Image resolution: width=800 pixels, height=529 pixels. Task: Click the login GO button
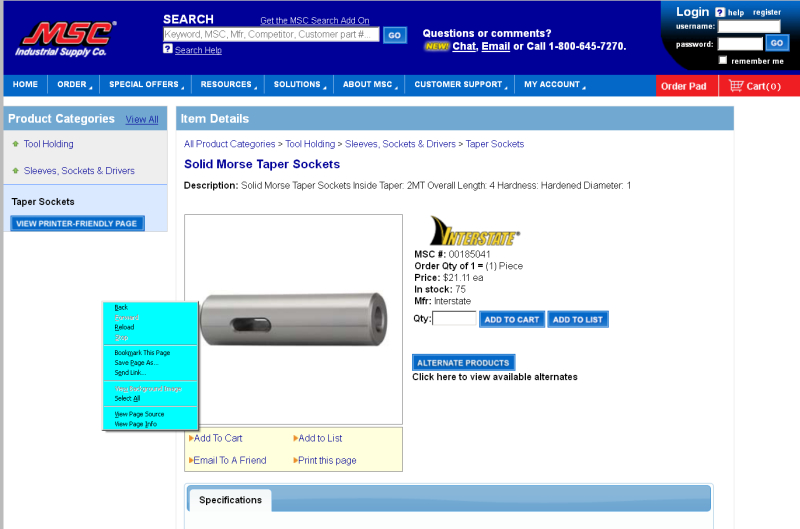point(777,43)
